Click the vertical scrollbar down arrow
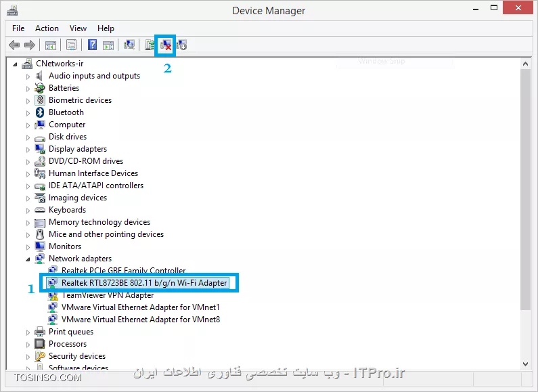538x392 pixels. coord(525,364)
